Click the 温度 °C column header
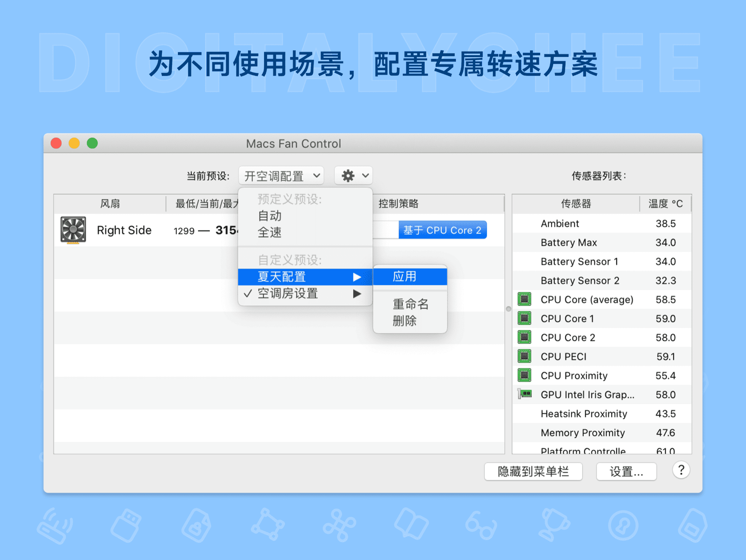This screenshot has width=746, height=560. (665, 204)
